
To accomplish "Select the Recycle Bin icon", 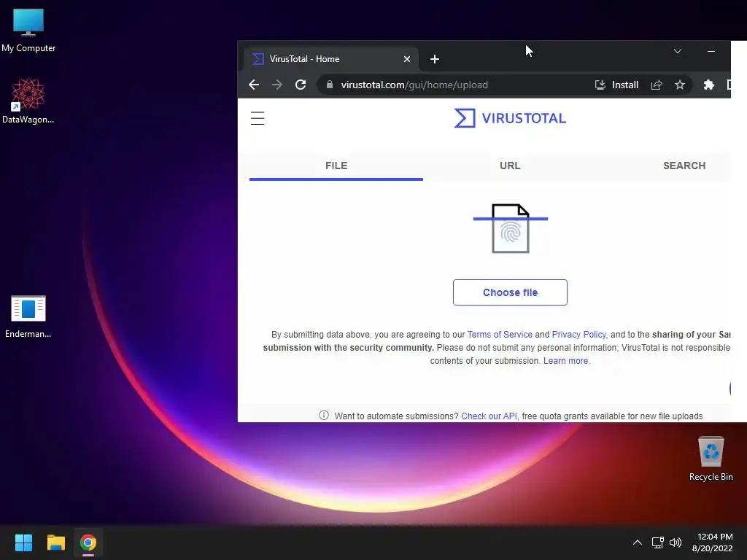I will pos(711,459).
